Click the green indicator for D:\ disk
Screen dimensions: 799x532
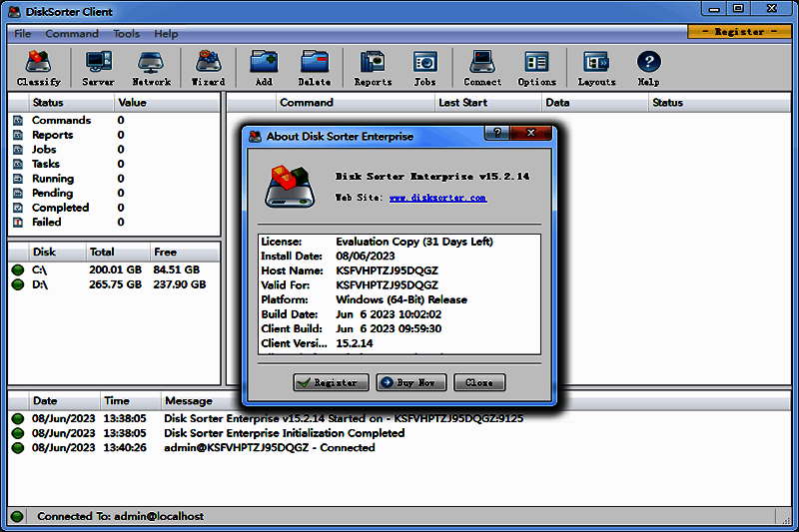[18, 284]
